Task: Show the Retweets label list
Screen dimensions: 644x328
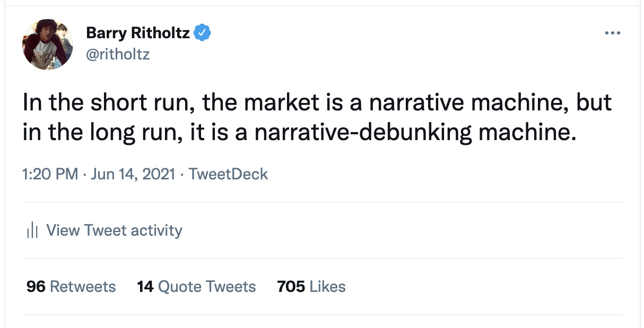Action: click(82, 287)
